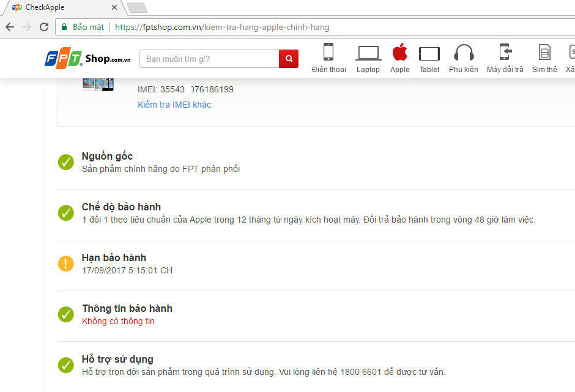Click the green check beside Nguồn gốc
Screen dimensions: 575x392
pyautogui.click(x=66, y=162)
